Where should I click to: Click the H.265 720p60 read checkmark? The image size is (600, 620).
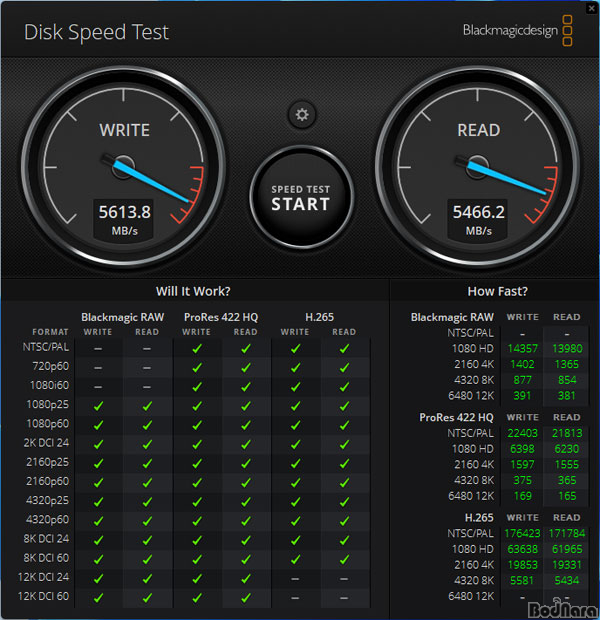point(344,368)
